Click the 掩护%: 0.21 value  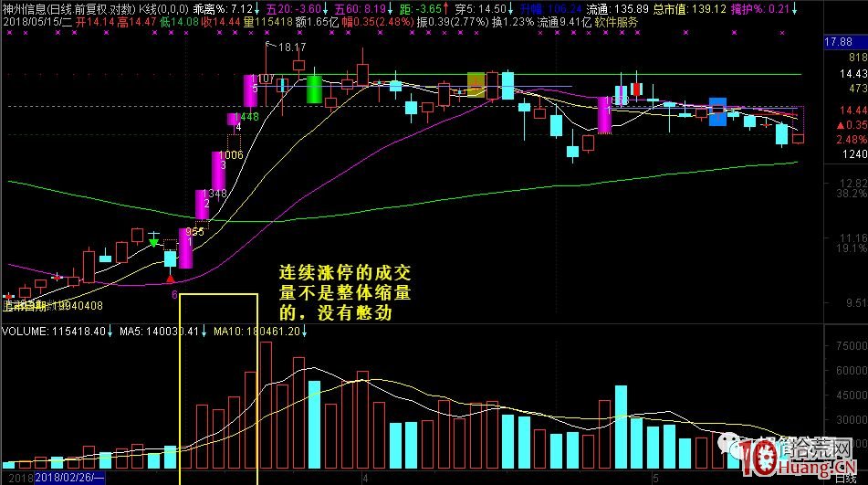pyautogui.click(x=760, y=9)
